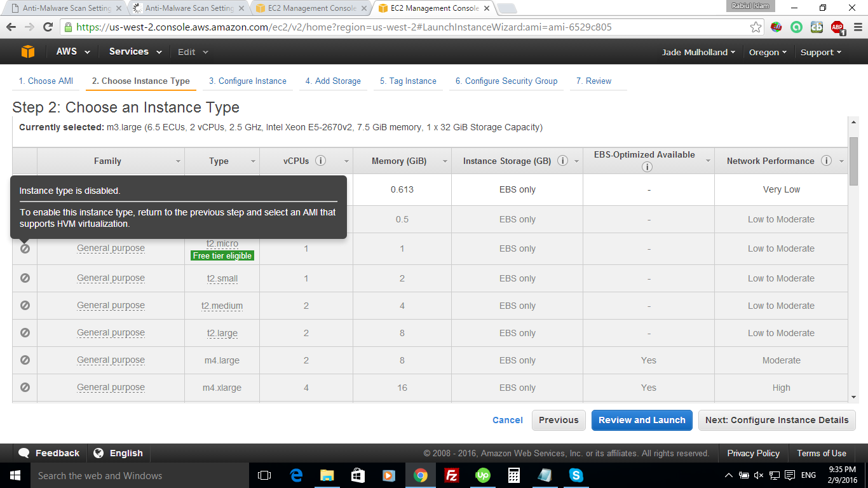This screenshot has height=488, width=868.
Task: Open Skype from taskbar
Action: click(x=576, y=475)
